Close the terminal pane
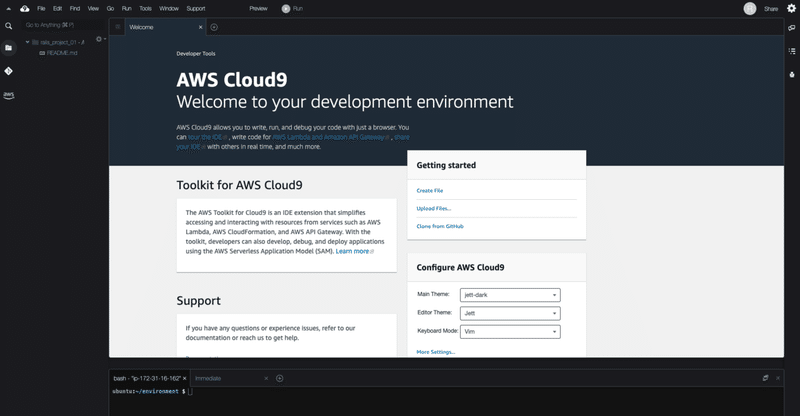 click(x=778, y=378)
